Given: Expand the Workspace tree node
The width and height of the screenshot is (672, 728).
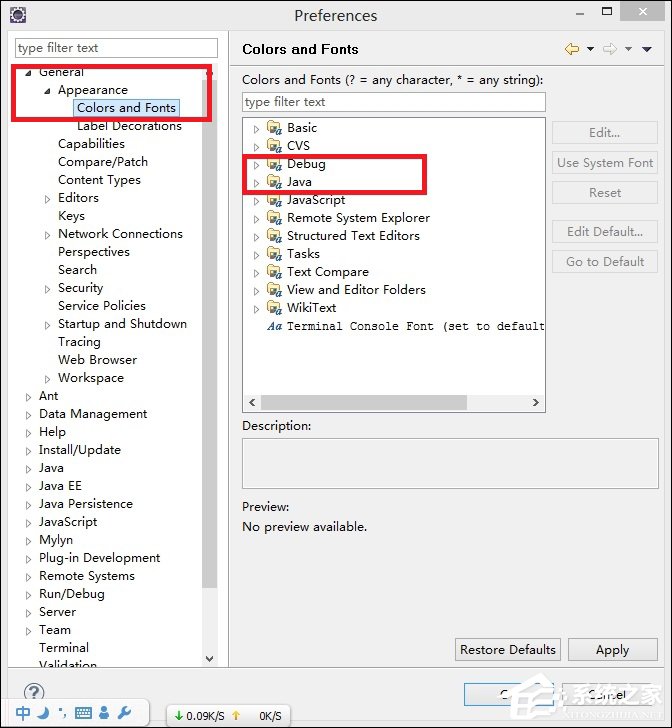Looking at the screenshot, I should point(47,379).
